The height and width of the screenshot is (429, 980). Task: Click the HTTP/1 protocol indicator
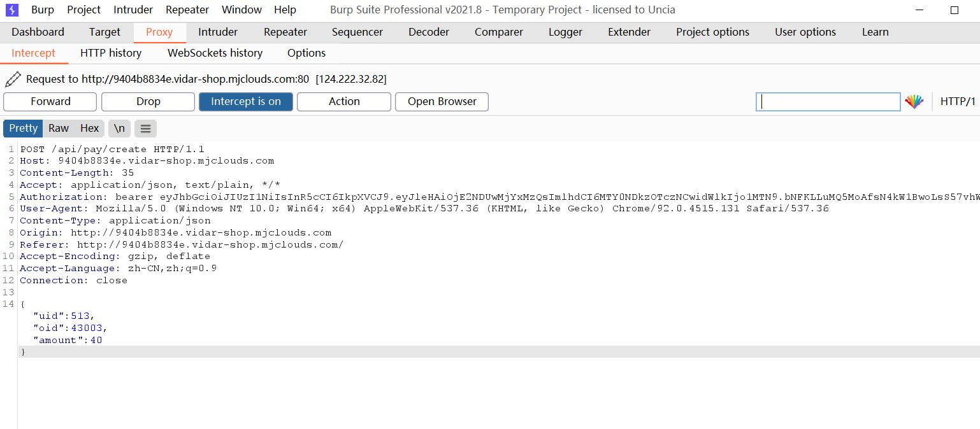957,102
